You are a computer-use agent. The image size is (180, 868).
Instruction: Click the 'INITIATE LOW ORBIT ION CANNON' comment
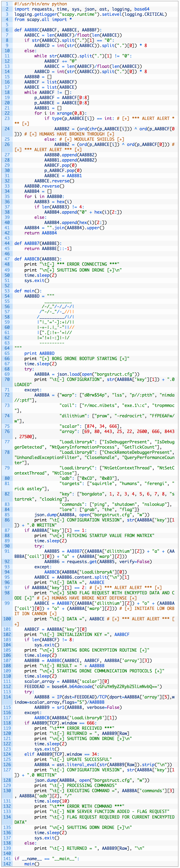[x=94, y=611]
